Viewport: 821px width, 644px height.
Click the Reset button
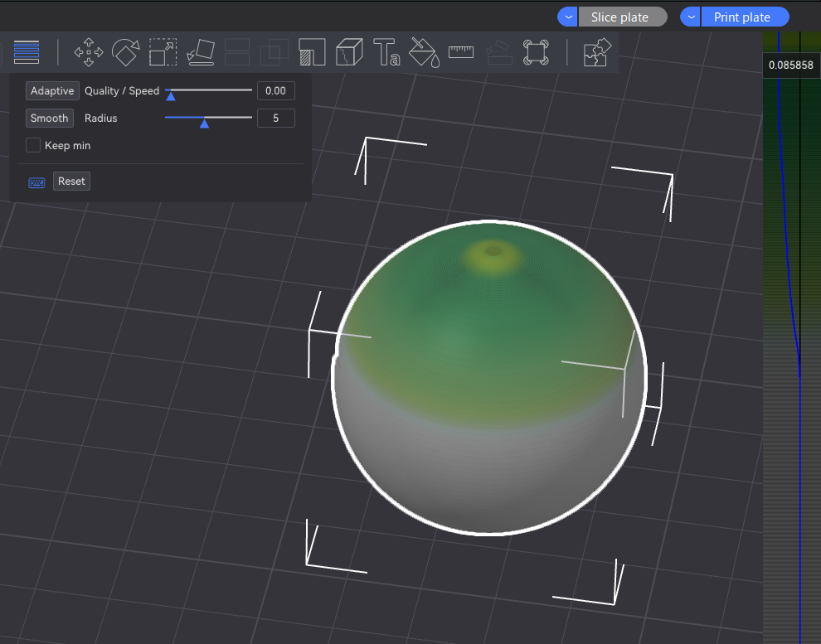[71, 181]
